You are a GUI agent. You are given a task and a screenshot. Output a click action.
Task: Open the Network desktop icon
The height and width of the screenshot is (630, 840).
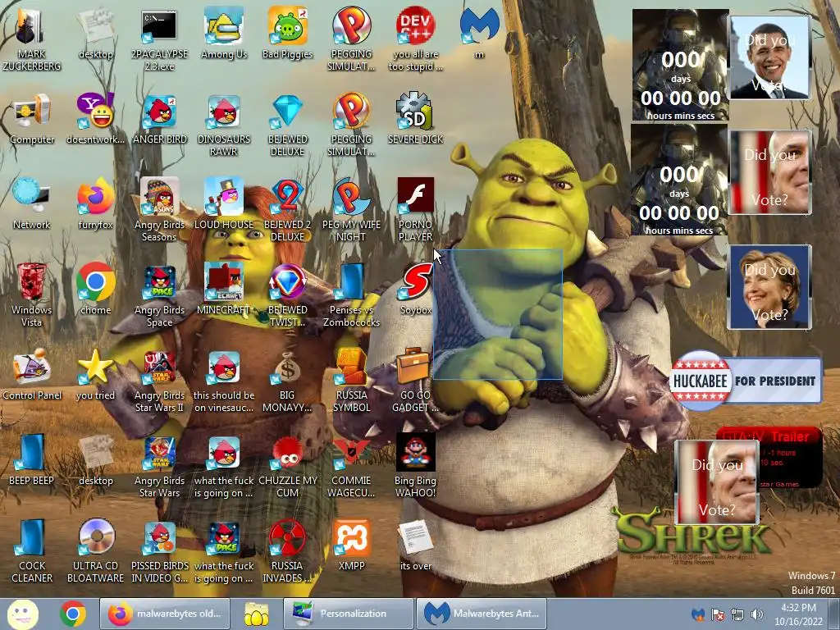pyautogui.click(x=32, y=204)
